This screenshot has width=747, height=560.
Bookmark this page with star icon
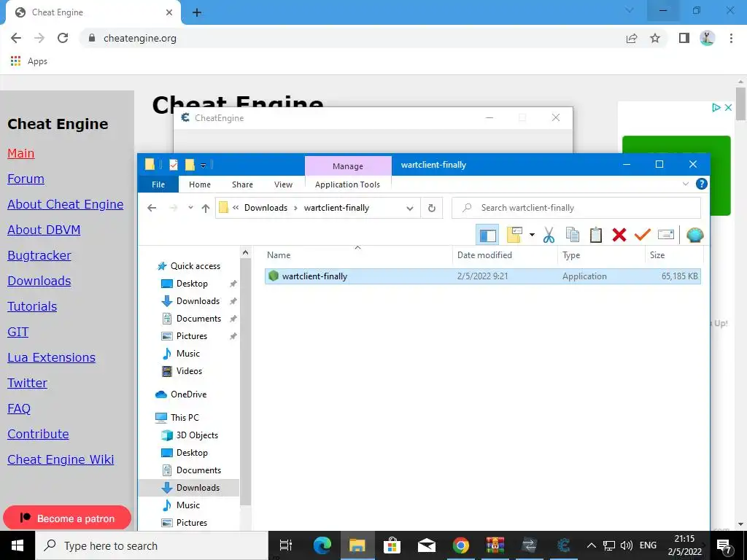click(x=655, y=38)
